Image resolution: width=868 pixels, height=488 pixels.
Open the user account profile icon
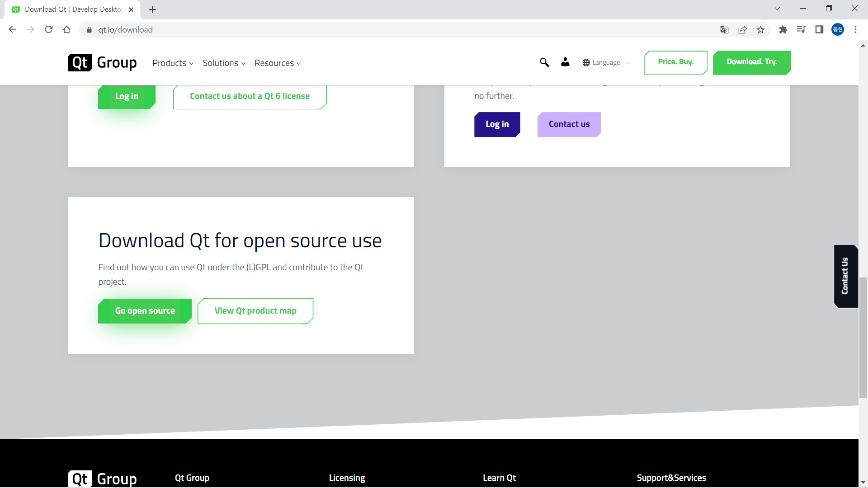tap(565, 62)
